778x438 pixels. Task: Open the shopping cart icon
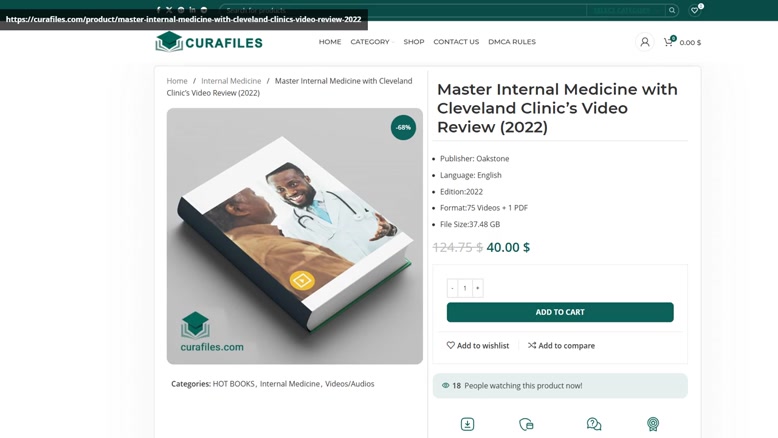[x=669, y=42]
